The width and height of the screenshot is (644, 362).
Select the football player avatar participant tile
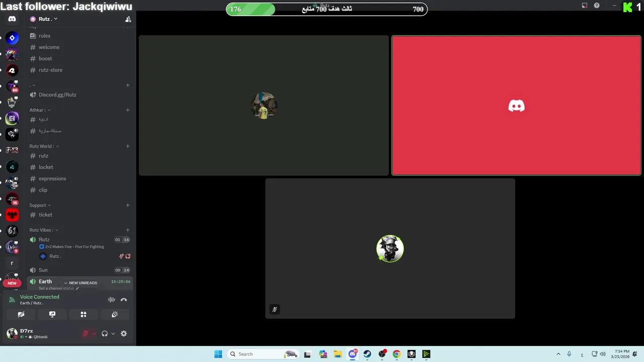(264, 106)
